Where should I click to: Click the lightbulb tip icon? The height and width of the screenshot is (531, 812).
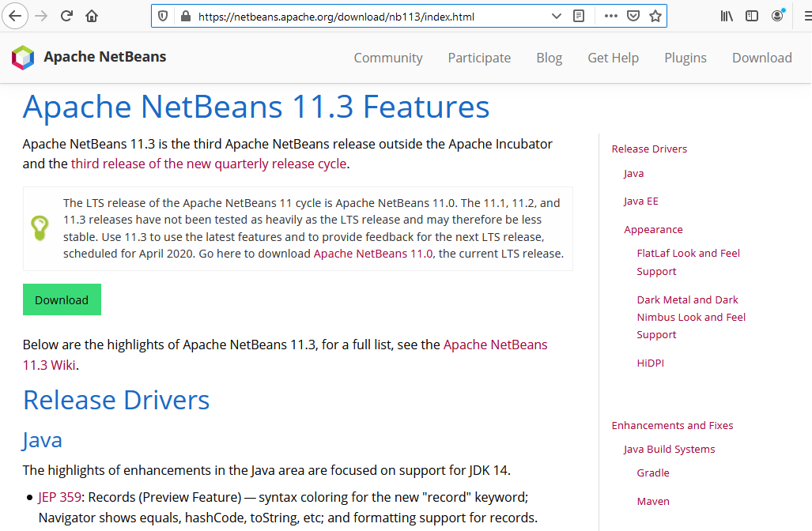(40, 228)
